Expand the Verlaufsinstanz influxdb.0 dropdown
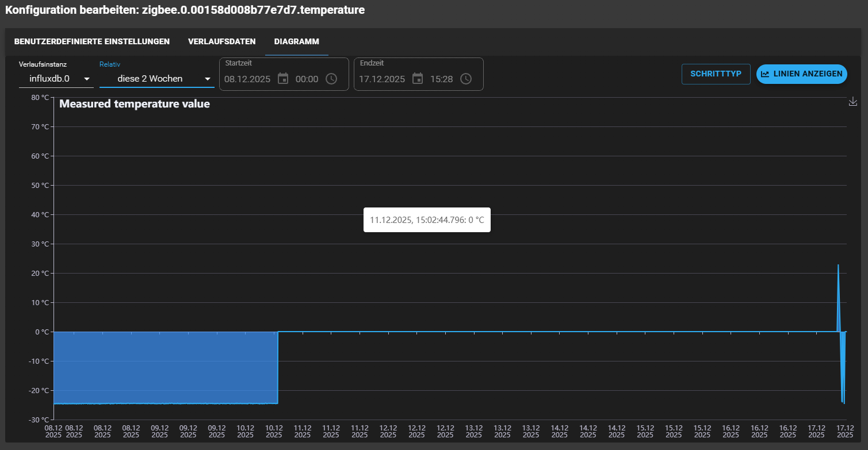This screenshot has width=868, height=450. 56,79
